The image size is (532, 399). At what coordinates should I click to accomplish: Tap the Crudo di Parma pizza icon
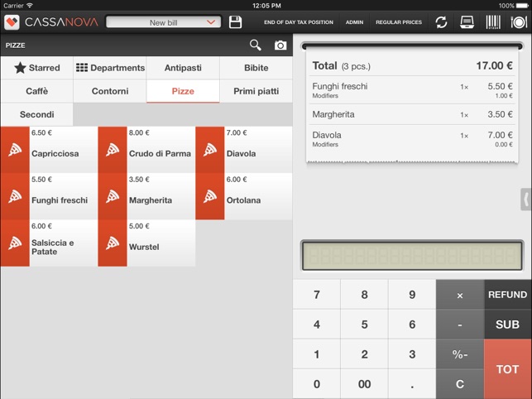tap(113, 150)
